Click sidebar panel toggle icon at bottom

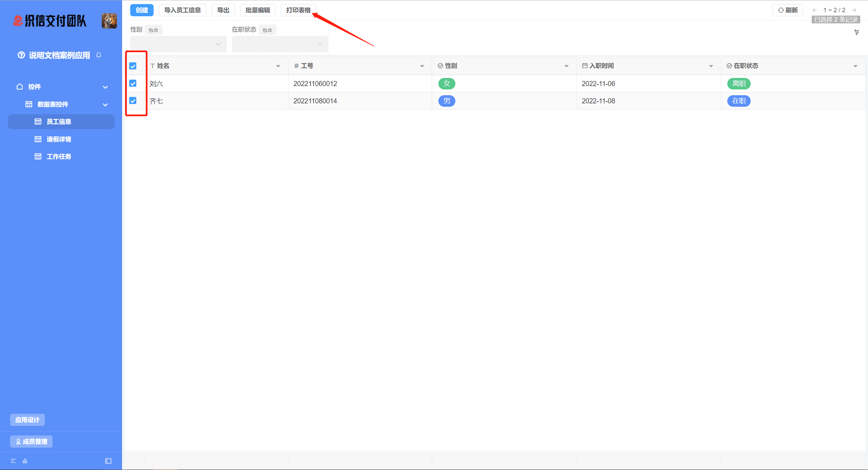tap(108, 461)
